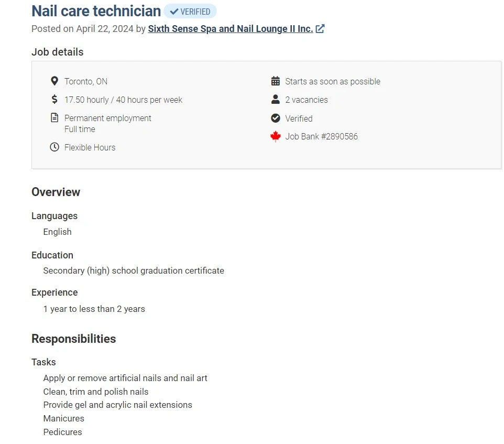Click the external link icon beside employer name

tap(320, 29)
